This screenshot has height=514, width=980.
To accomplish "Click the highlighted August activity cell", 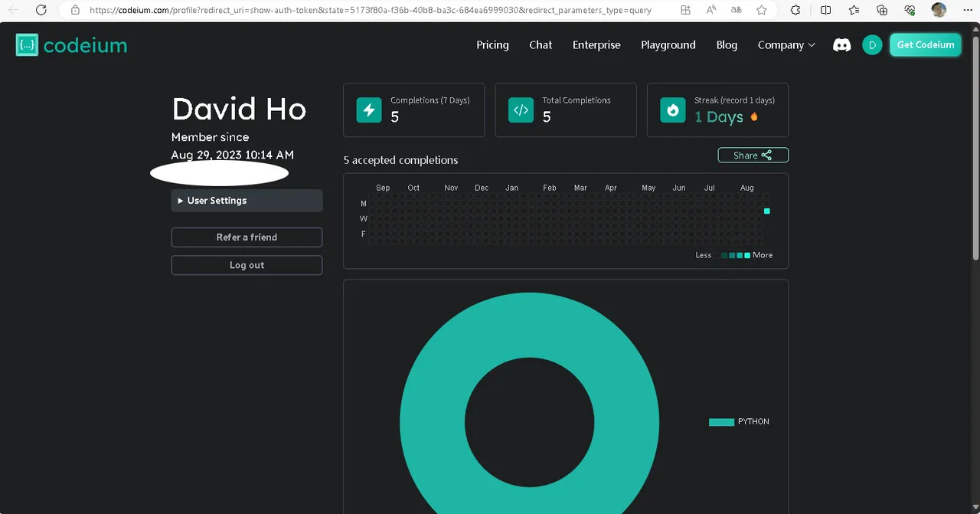I will pyautogui.click(x=767, y=211).
